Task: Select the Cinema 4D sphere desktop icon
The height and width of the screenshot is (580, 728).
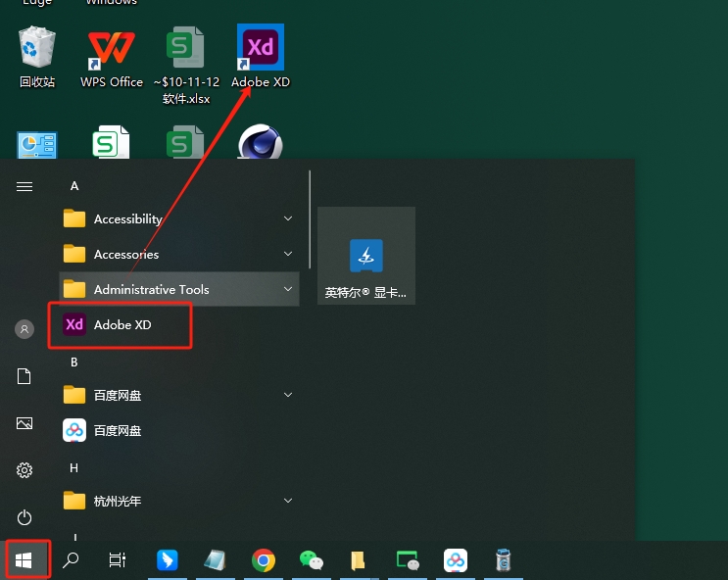Action: click(x=260, y=142)
